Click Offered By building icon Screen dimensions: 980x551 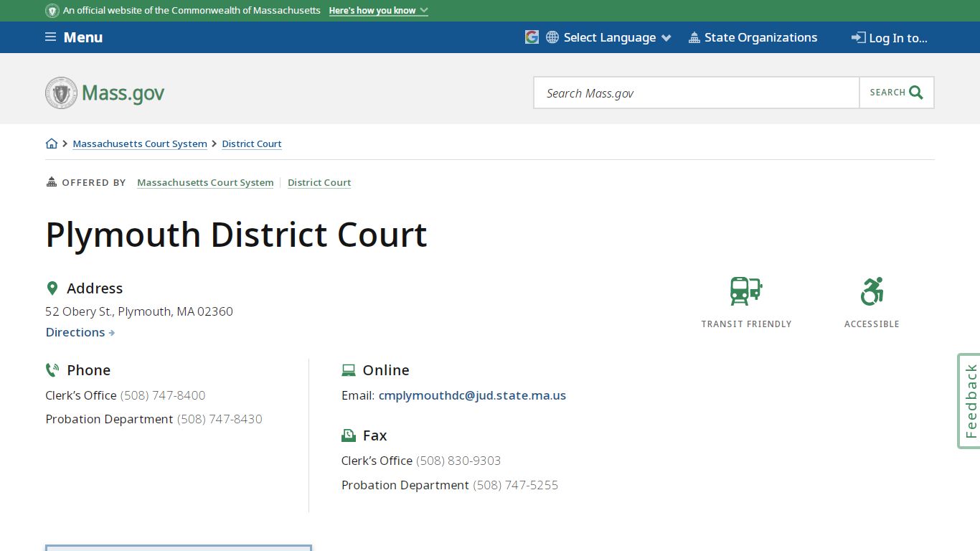click(52, 182)
